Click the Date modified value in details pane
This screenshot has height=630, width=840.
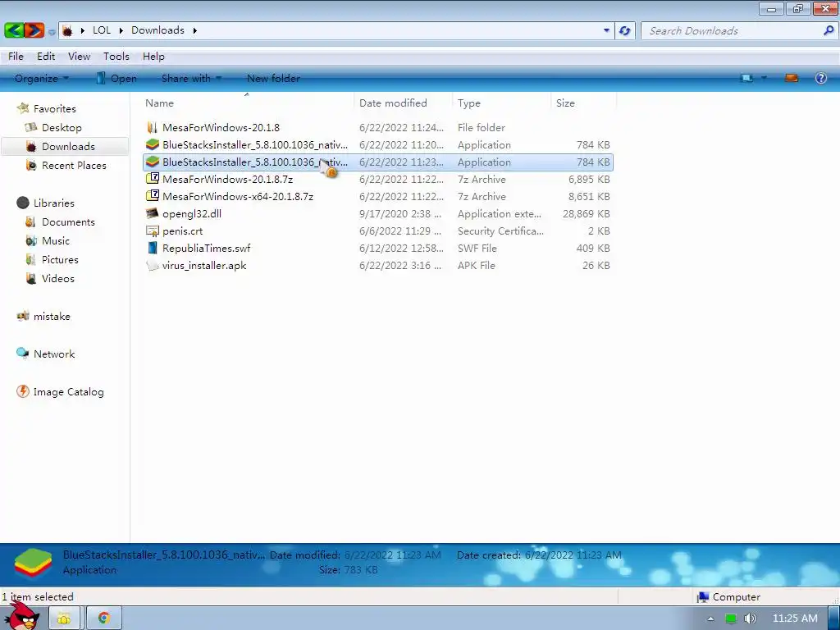392,555
